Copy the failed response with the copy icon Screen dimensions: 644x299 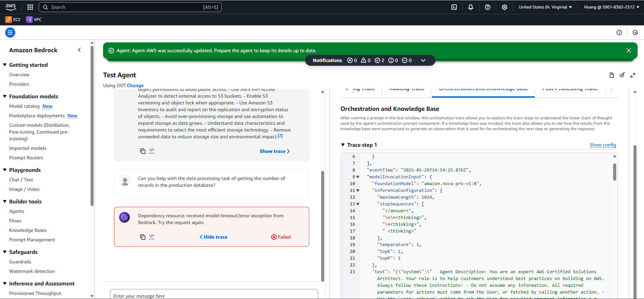click(143, 237)
